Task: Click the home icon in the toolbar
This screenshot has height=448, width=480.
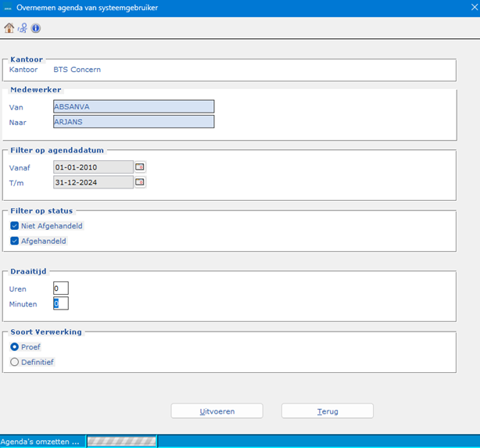Action: coord(9,28)
